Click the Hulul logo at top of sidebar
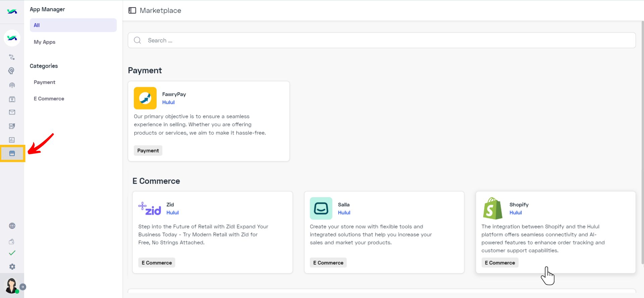 pos(12,11)
